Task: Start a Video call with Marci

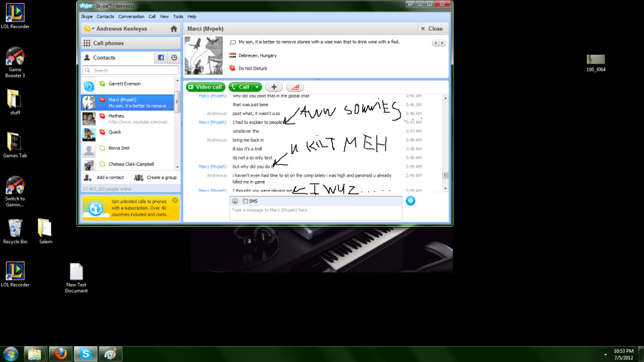Action: click(206, 87)
